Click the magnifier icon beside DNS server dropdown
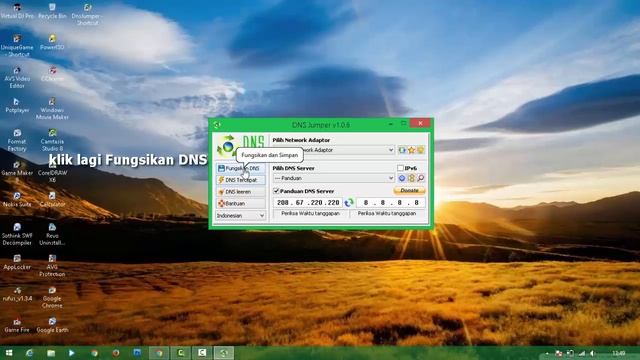The height and width of the screenshot is (360, 640). [x=420, y=178]
